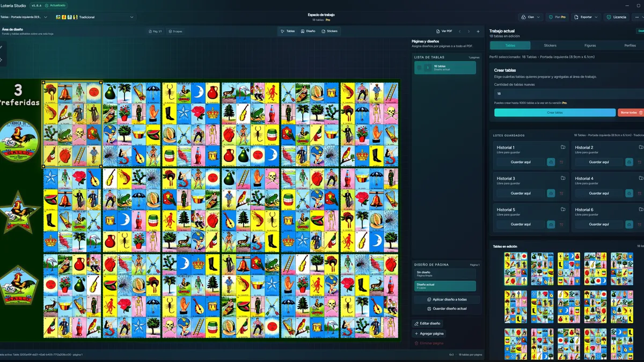Switch canvas mode to Stickers
This screenshot has height=362, width=644.
pos(330,31)
